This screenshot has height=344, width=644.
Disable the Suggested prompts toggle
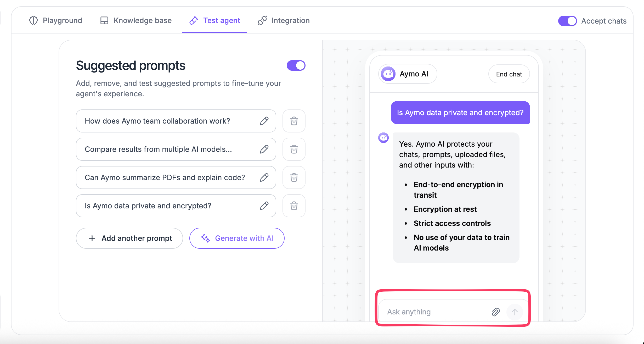pyautogui.click(x=296, y=65)
